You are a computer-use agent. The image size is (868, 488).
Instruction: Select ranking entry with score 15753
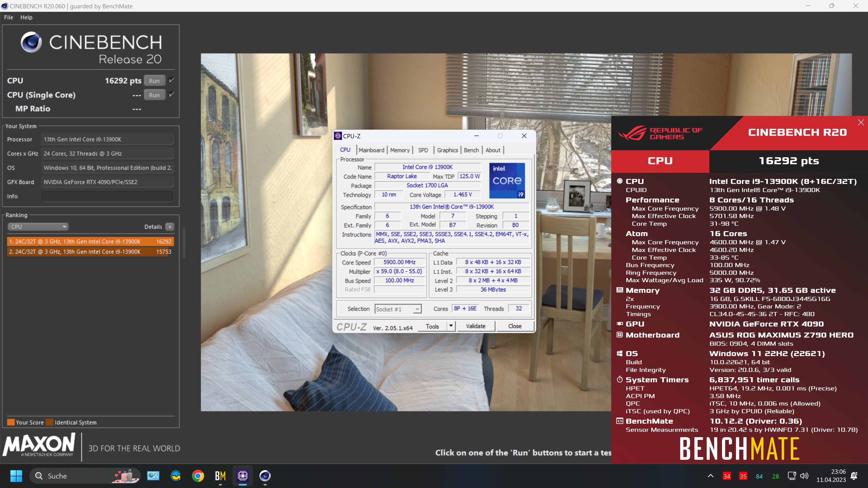coord(90,252)
